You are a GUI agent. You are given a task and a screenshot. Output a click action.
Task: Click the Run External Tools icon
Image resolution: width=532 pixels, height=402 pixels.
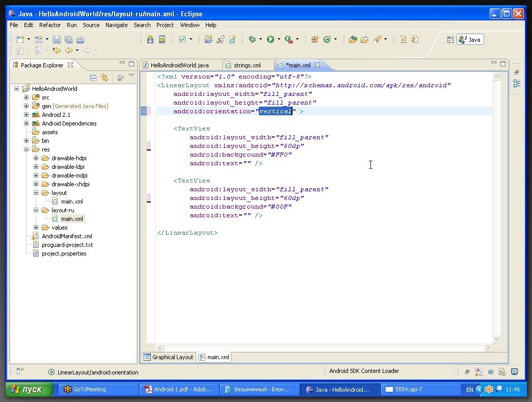289,39
